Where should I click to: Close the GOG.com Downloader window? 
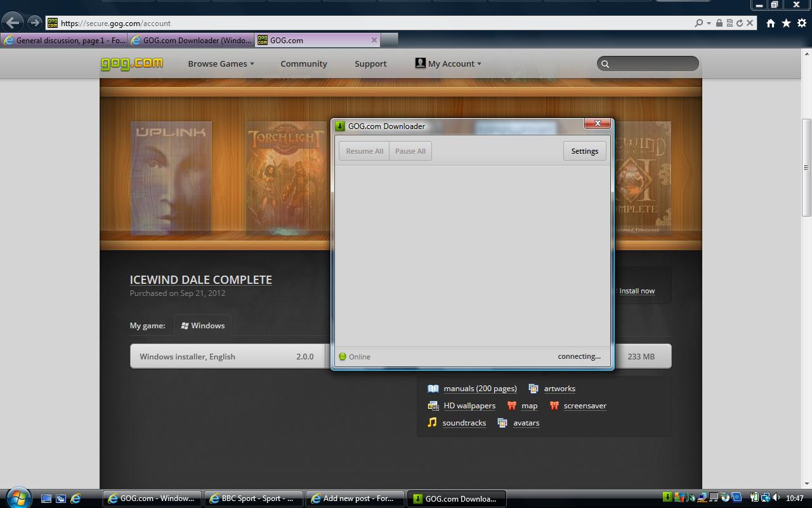point(597,124)
